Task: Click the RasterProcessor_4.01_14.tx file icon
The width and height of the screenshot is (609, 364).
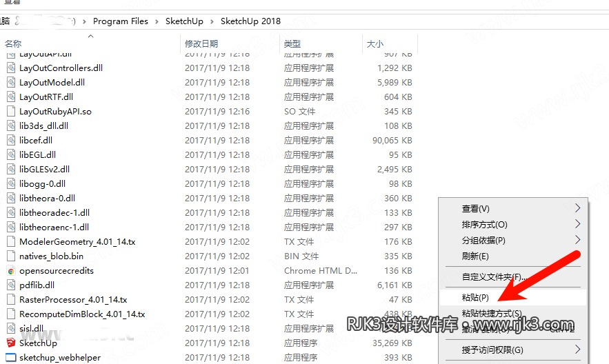Action: (x=11, y=300)
